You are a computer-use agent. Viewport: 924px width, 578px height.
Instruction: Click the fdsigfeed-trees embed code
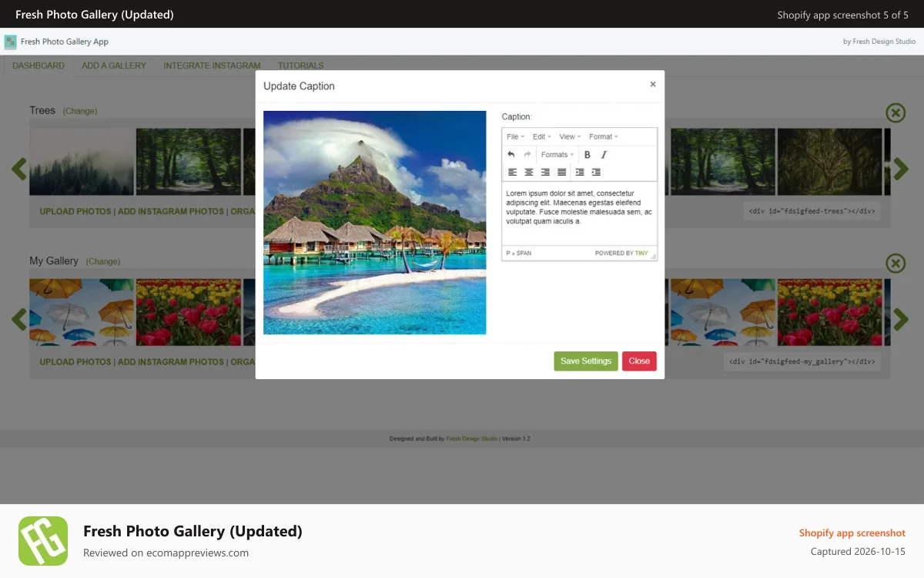pyautogui.click(x=812, y=211)
